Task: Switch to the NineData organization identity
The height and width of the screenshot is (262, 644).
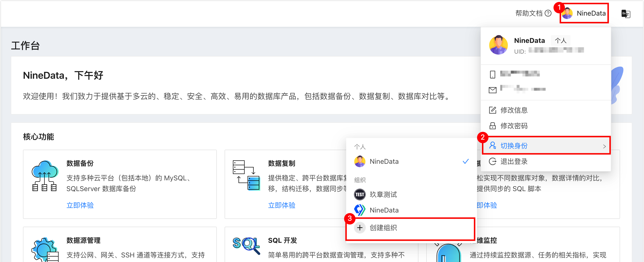Action: [x=411, y=210]
